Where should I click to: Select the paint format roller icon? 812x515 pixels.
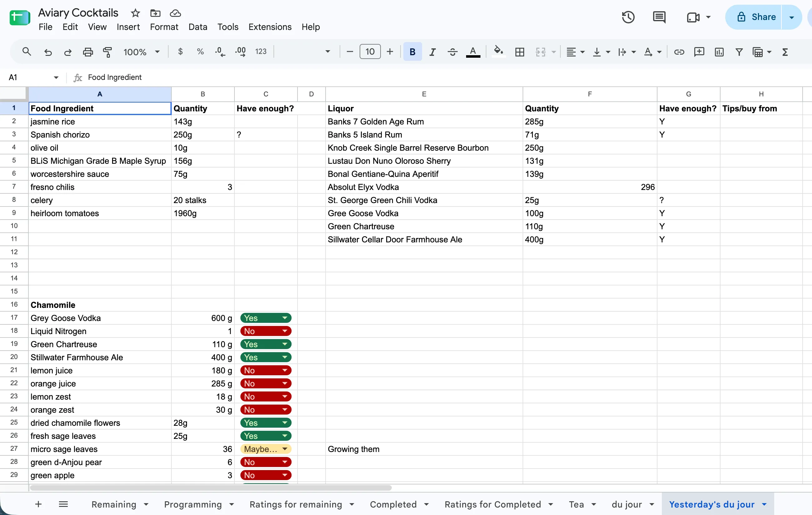point(108,52)
